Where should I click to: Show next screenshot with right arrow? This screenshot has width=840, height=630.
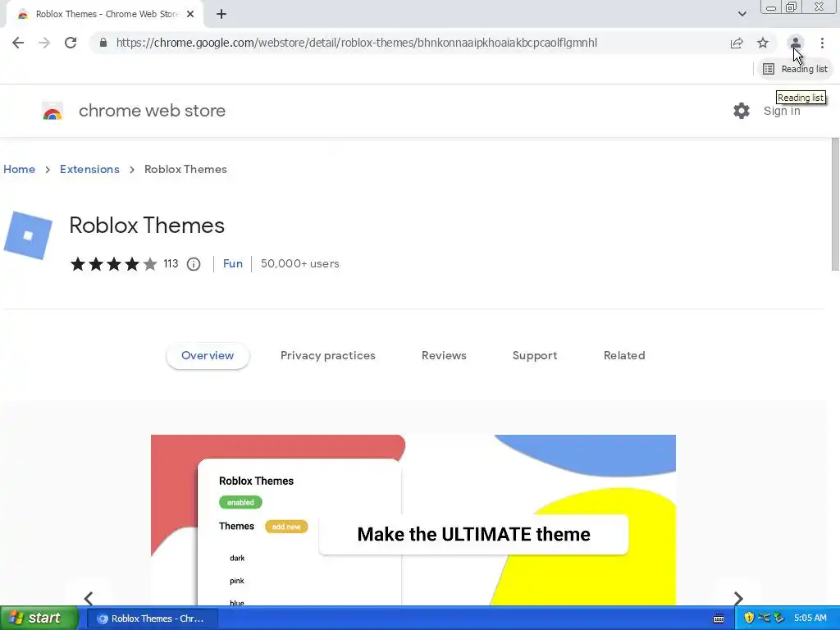(737, 598)
